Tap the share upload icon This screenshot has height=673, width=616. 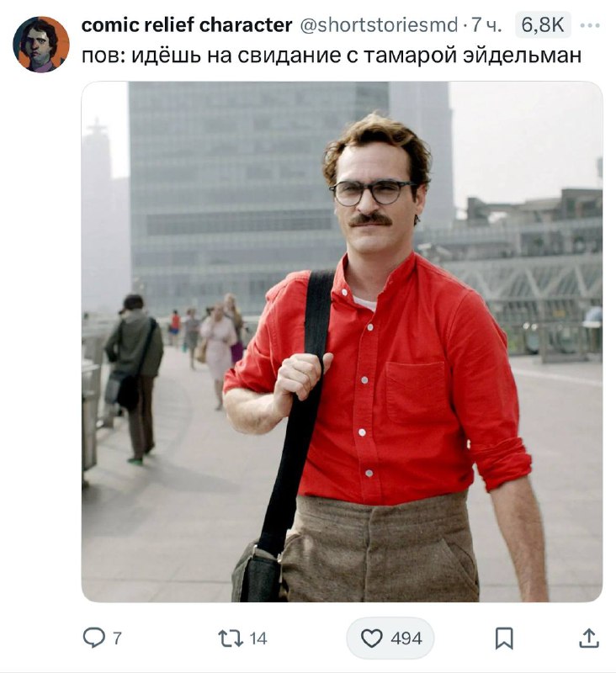(589, 639)
